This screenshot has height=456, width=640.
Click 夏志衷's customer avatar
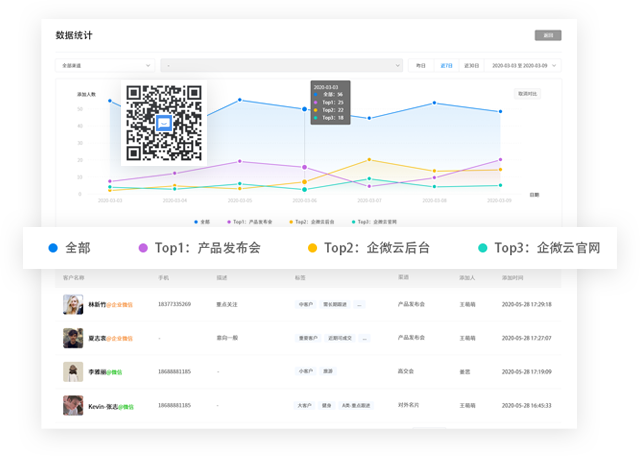(x=73, y=338)
